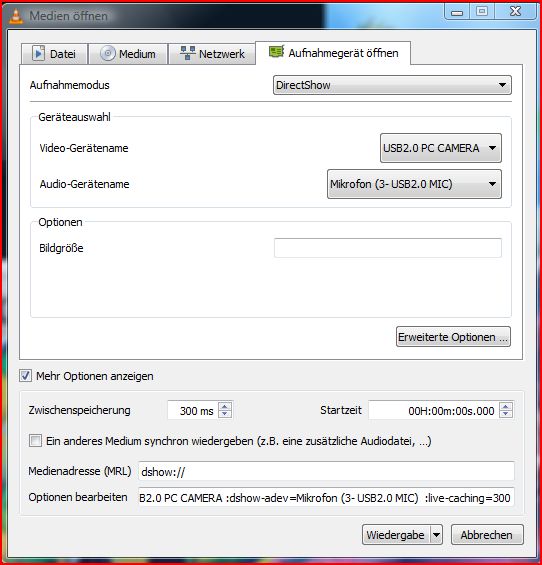Maximize the Medien öffnen window
Viewport: 542px width, 565px height.
(482, 12)
